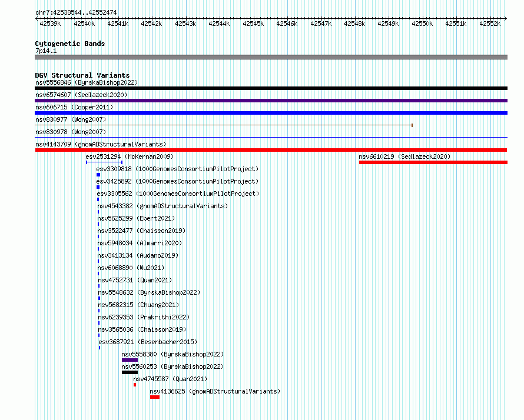Click the gray 7p14.1 cytogenetic band bar

point(271,57)
